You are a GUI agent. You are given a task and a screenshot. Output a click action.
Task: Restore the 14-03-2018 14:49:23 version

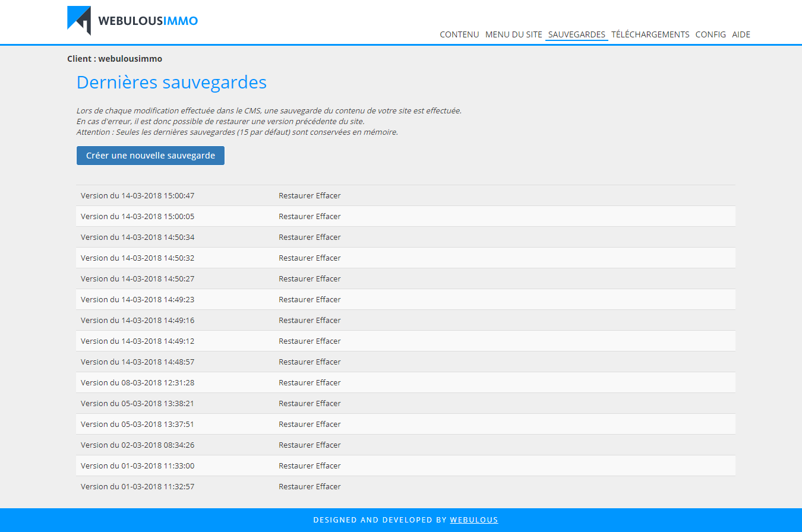[x=296, y=300]
